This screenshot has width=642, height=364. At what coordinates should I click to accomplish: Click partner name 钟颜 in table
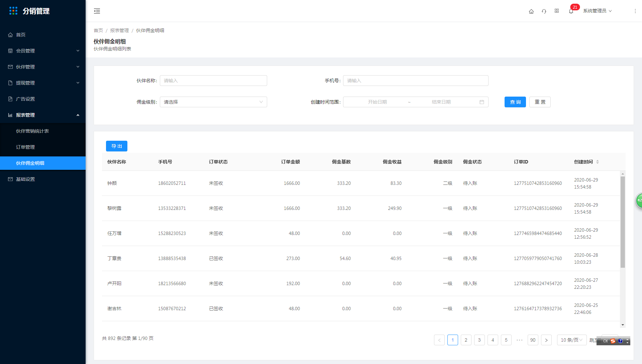point(112,183)
